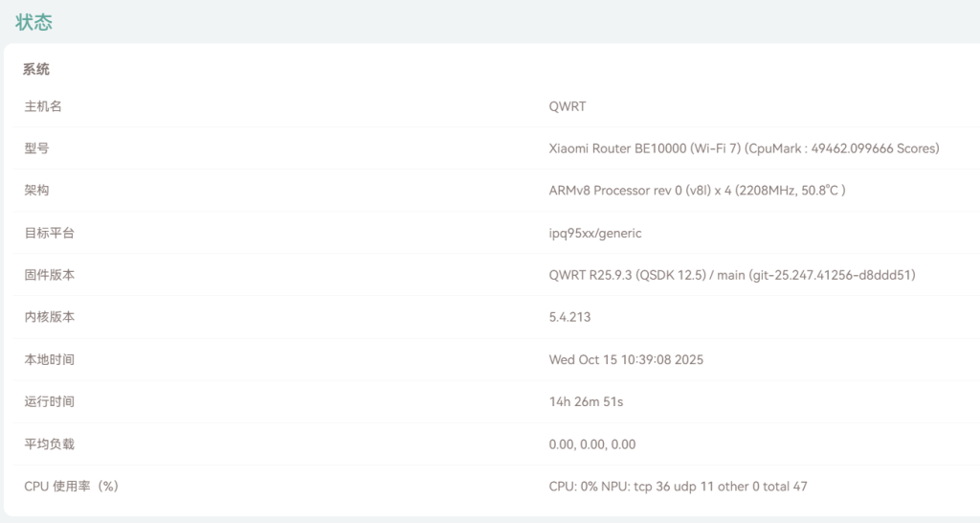This screenshot has width=980, height=523.
Task: Select the 主机名 label
Action: pyautogui.click(x=43, y=106)
